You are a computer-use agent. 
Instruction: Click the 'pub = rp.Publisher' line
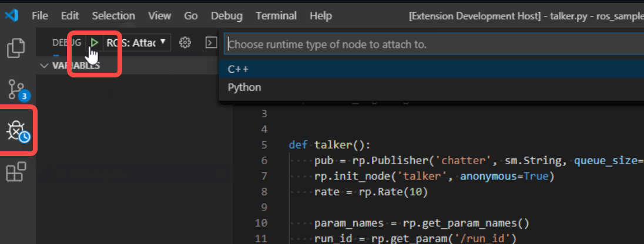click(479, 161)
